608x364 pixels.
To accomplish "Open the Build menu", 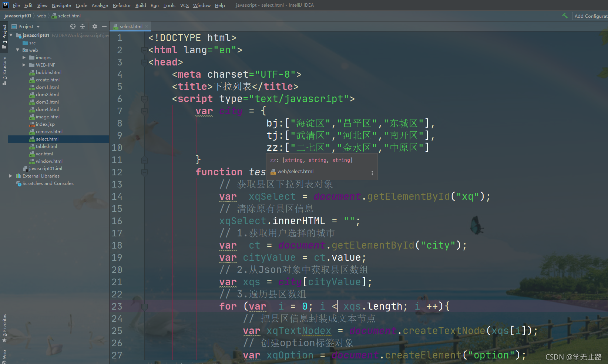I will (x=141, y=5).
